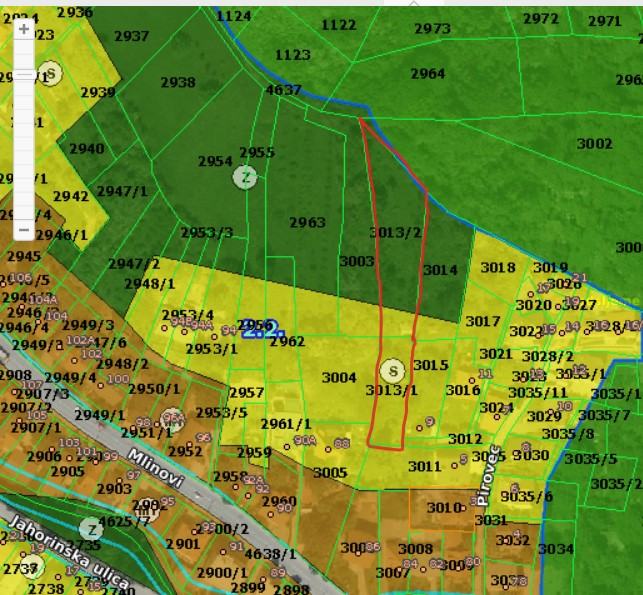
Task: Click the round marker near parcel 2950/1
Action: tap(173, 419)
